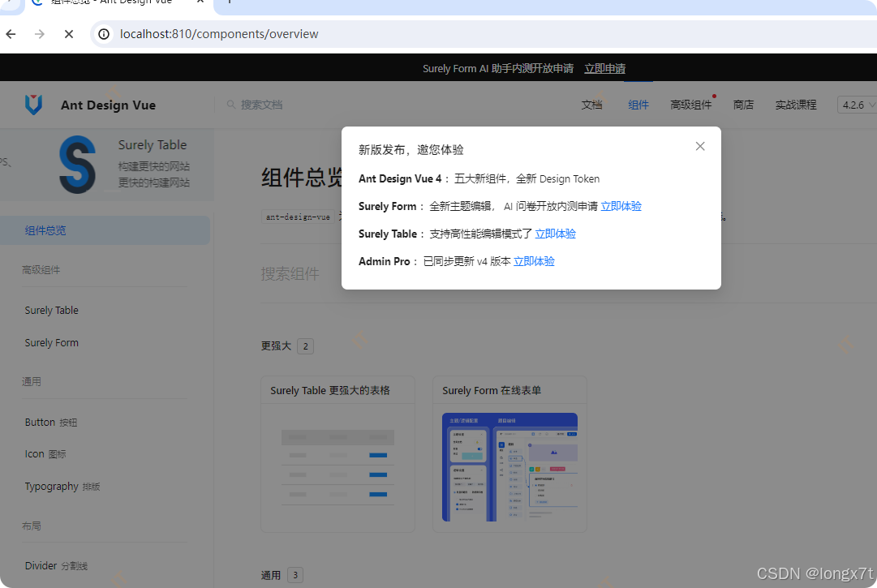Viewport: 877px width, 588px height.
Task: Expand the 4.2.6 version dropdown
Action: (x=858, y=105)
